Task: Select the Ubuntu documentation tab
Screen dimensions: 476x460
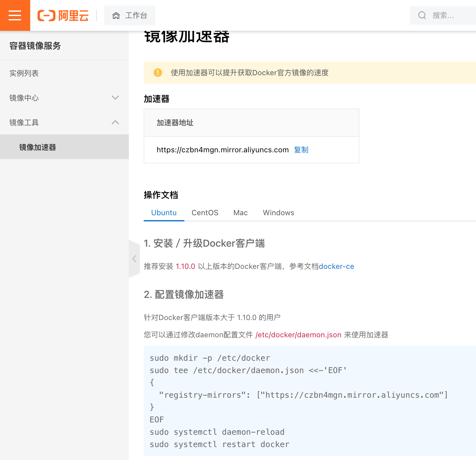Action: tap(164, 213)
